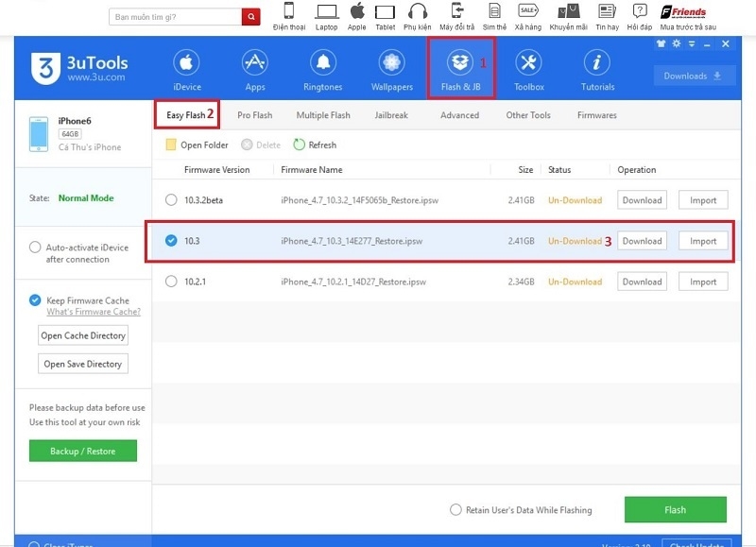
Task: Enable Retain User's Data While Flashing
Action: point(455,509)
